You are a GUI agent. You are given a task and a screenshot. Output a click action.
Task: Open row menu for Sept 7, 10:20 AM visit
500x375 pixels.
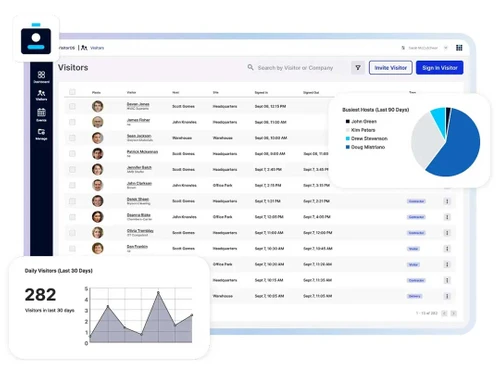pos(447,264)
